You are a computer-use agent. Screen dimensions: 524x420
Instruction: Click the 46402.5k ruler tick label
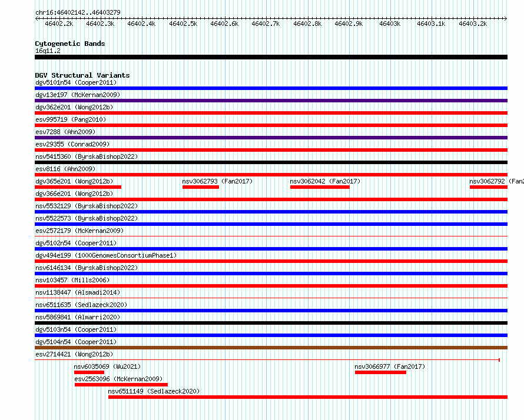183,24
